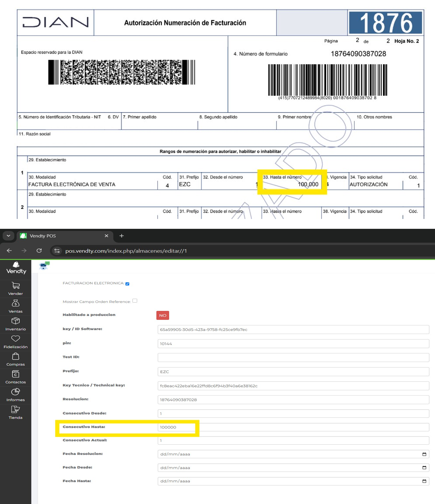
Task: Open Ventas money bag icon
Action: click(x=16, y=303)
